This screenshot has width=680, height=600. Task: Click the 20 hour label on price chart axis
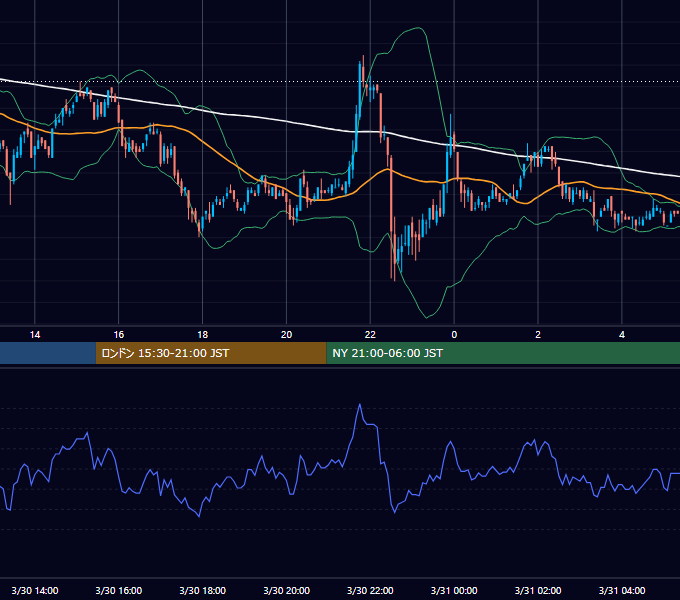pos(286,335)
